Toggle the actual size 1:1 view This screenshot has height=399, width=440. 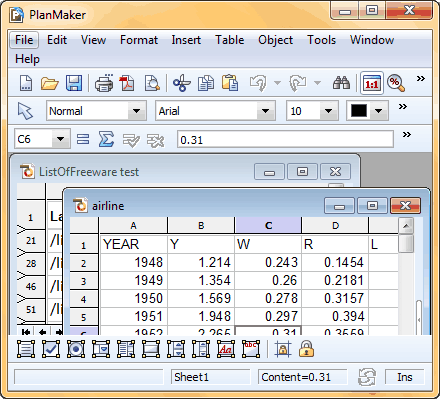pos(372,83)
